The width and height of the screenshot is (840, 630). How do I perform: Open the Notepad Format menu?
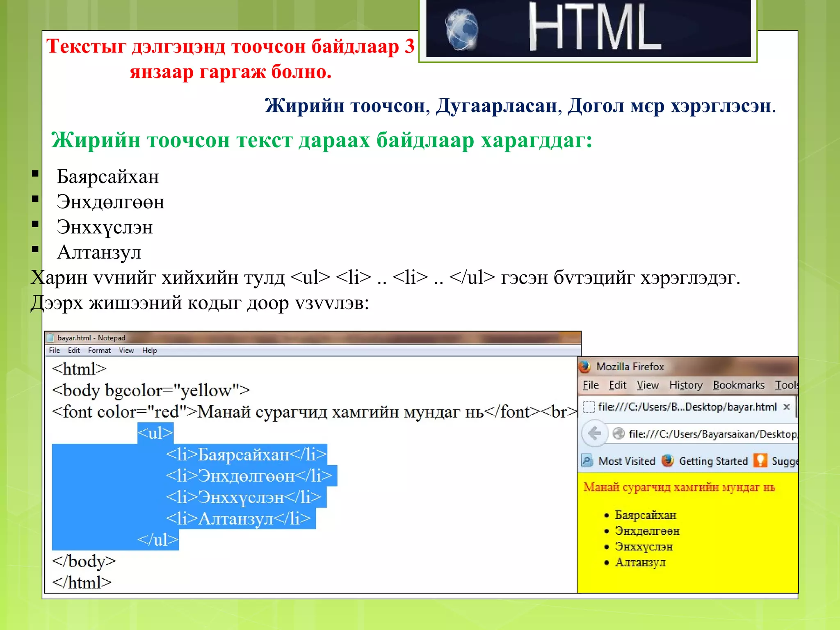point(99,350)
